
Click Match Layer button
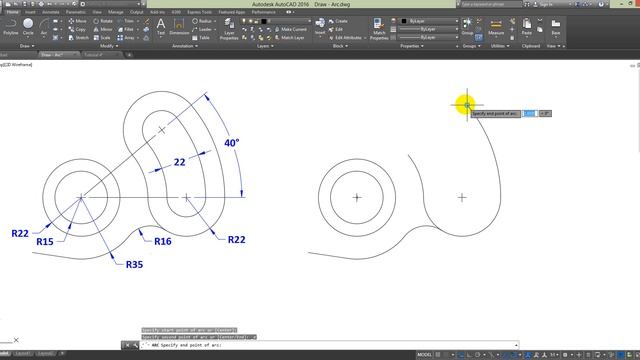(x=289, y=38)
